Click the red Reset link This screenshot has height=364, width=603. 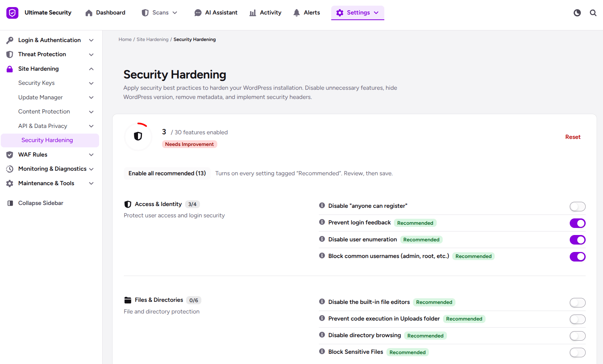(x=573, y=137)
